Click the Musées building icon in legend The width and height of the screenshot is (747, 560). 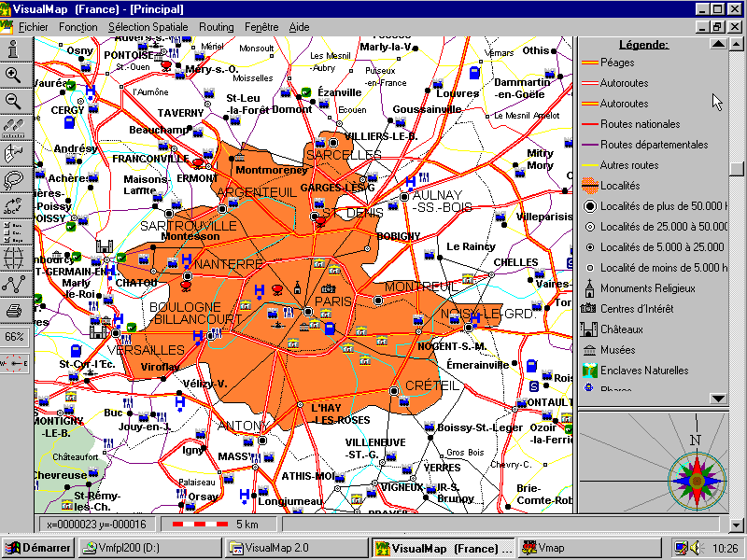click(x=589, y=350)
